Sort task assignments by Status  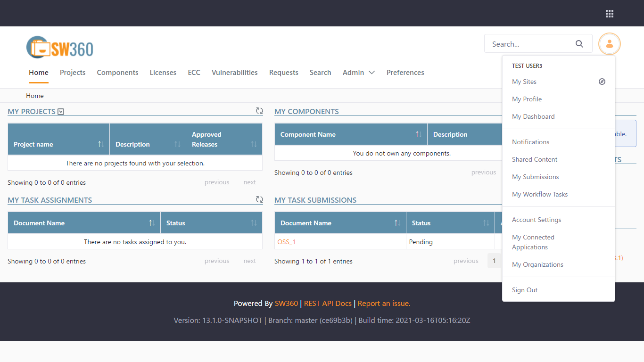pos(211,223)
